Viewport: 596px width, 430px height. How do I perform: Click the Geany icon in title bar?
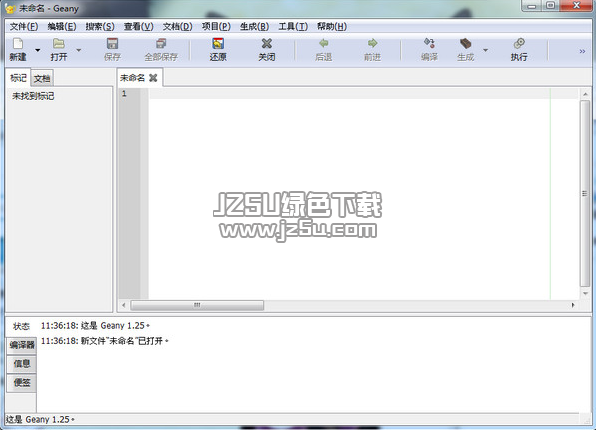pyautogui.click(x=10, y=8)
